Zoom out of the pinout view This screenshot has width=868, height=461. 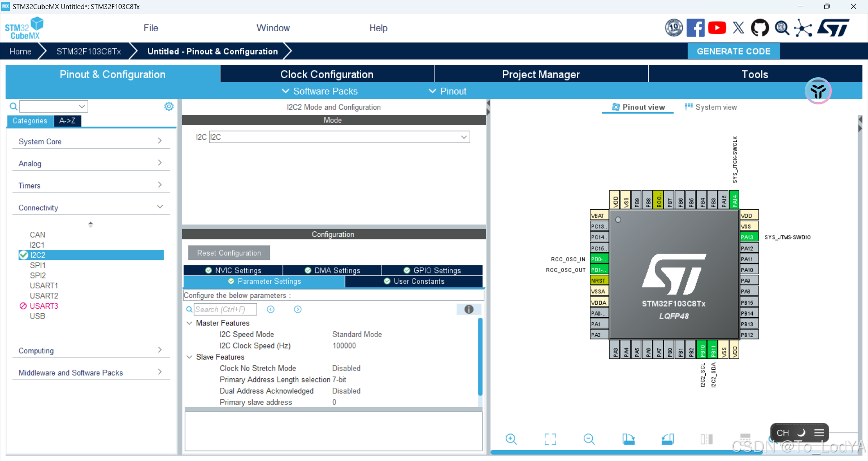[x=589, y=439]
